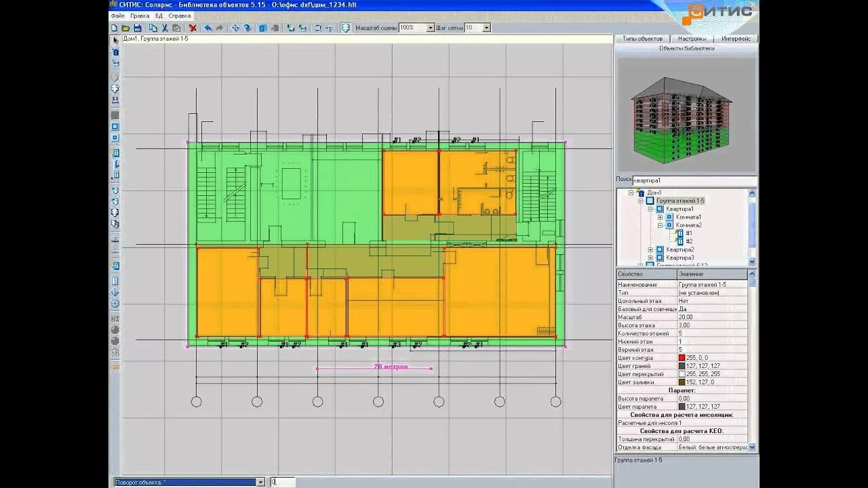Click the Undo arrow toolbar icon
This screenshot has height=488, width=868.
[208, 28]
